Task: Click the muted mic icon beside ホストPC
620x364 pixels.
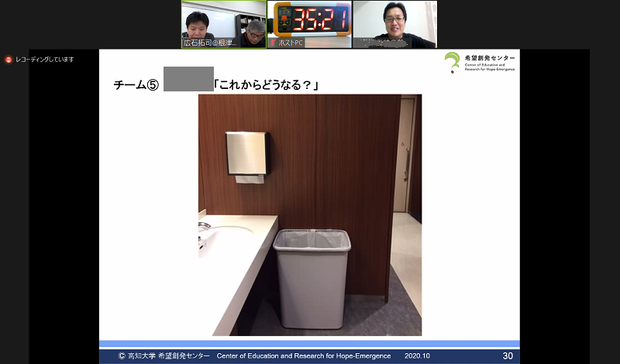Action: click(x=272, y=43)
